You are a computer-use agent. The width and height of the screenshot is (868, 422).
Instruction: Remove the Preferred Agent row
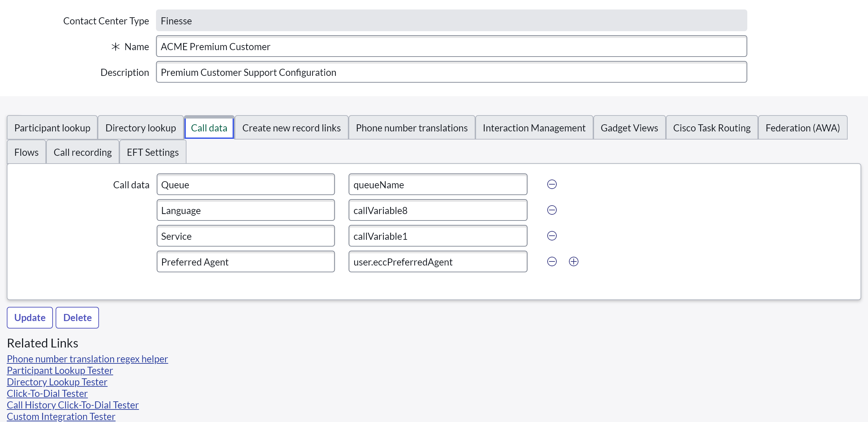click(x=552, y=261)
